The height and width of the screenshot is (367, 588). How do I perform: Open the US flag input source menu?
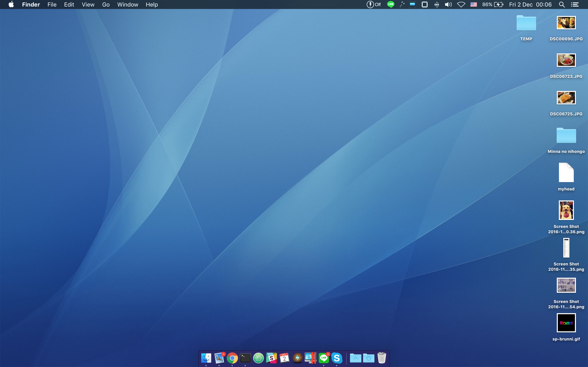coord(473,5)
